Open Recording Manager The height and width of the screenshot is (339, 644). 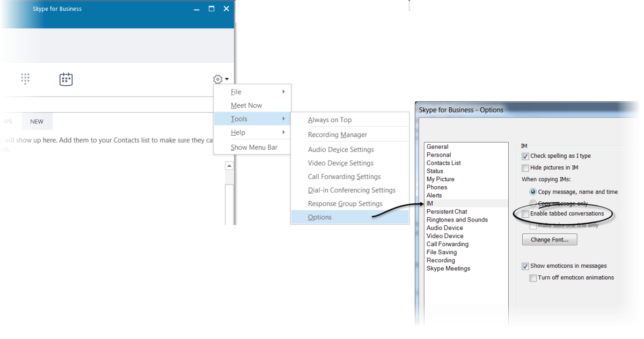point(350,135)
